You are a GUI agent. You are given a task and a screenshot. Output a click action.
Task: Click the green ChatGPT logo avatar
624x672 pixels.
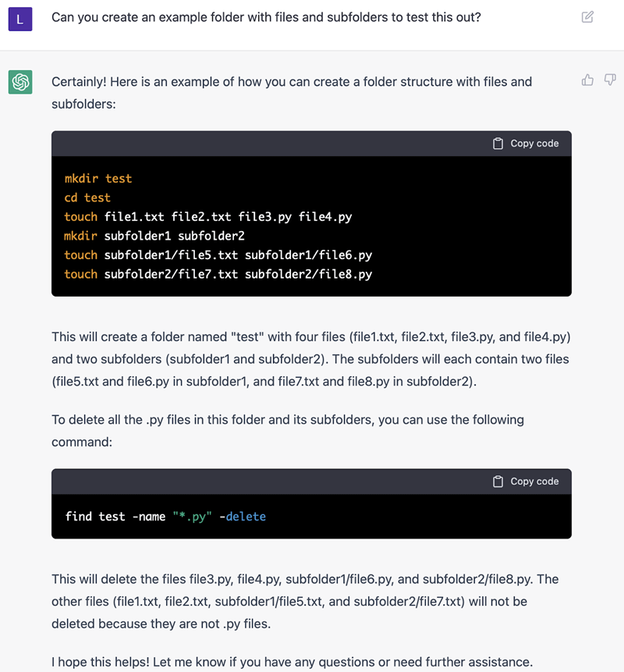coord(19,82)
